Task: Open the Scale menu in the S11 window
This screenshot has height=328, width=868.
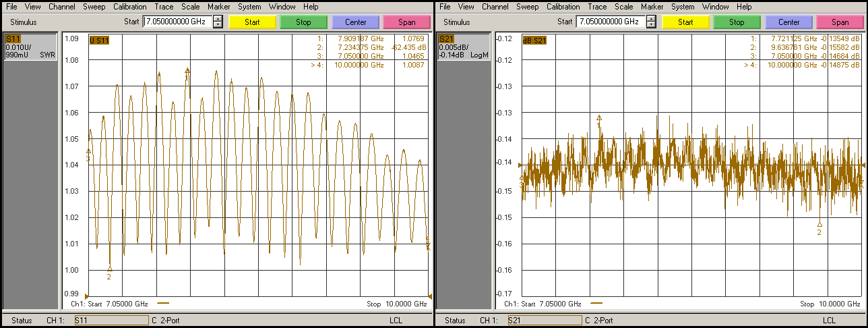Action: click(x=191, y=7)
